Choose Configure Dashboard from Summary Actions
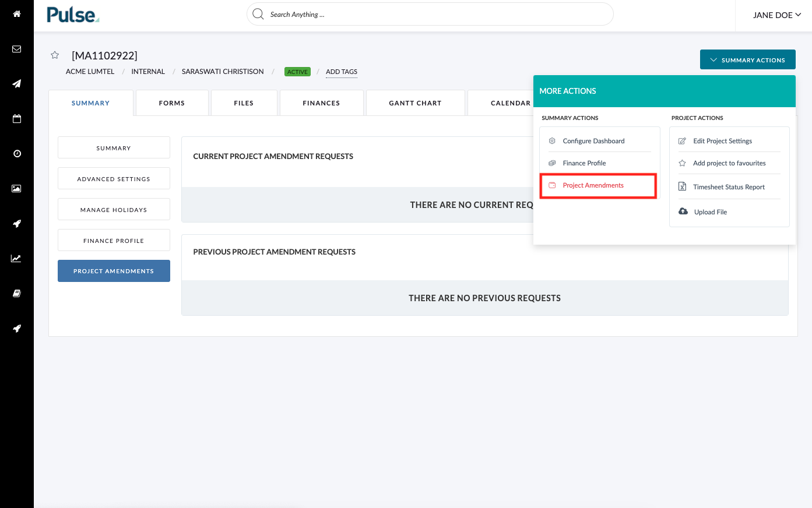Image resolution: width=812 pixels, height=508 pixels. (593, 140)
